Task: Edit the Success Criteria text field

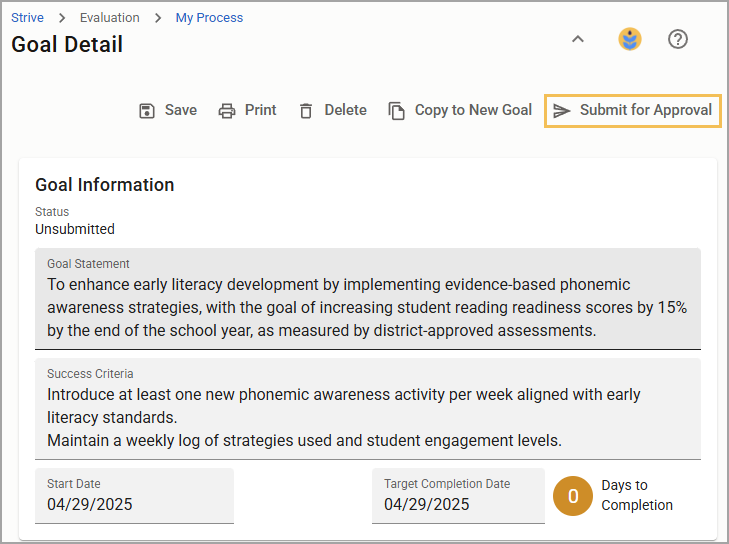Action: 368,409
